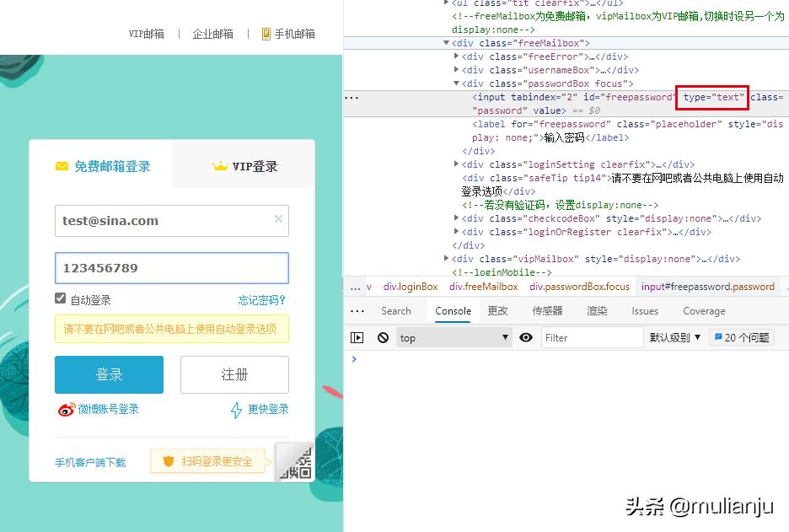Click the show console sidebar icon
Viewport: 789px width, 532px height.
(x=357, y=337)
